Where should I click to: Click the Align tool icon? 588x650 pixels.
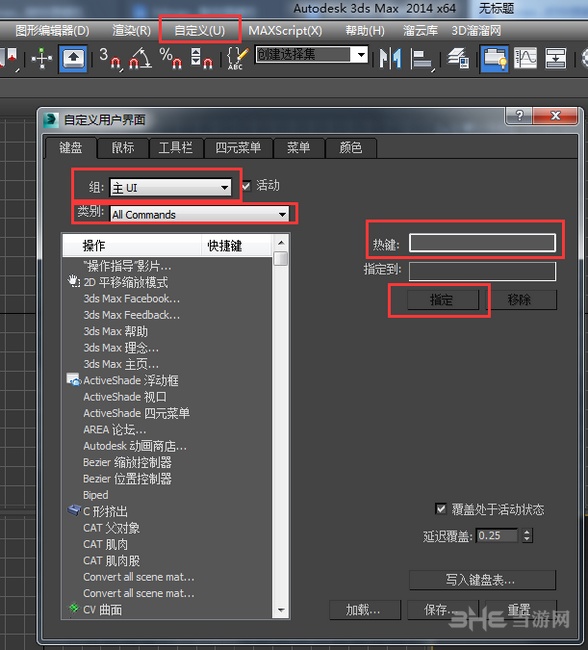pos(421,58)
